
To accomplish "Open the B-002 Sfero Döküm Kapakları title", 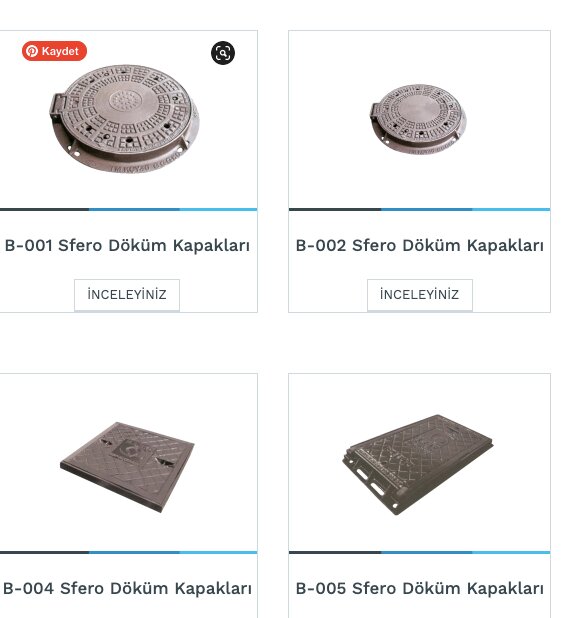I will tap(420, 245).
